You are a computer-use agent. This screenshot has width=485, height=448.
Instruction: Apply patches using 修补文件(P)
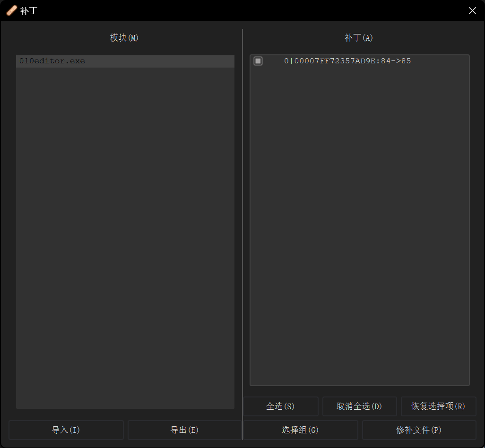419,430
